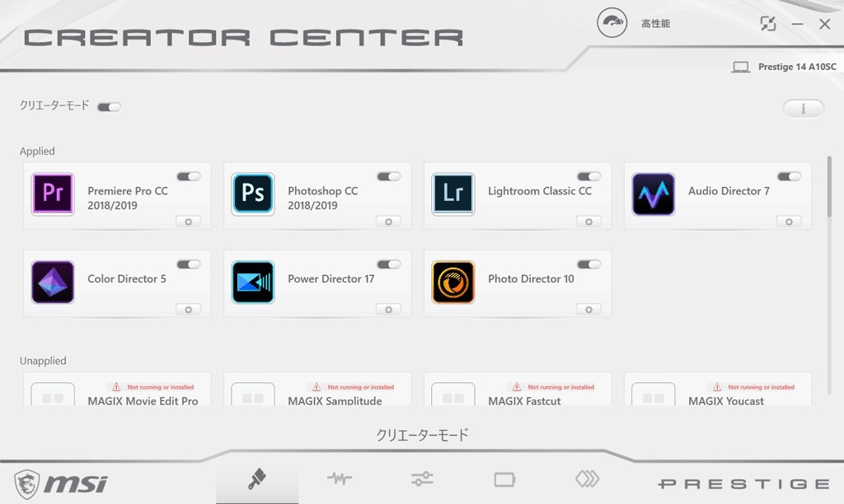Open Photoshop CC settings gear
Image resolution: width=844 pixels, height=504 pixels.
tap(389, 222)
